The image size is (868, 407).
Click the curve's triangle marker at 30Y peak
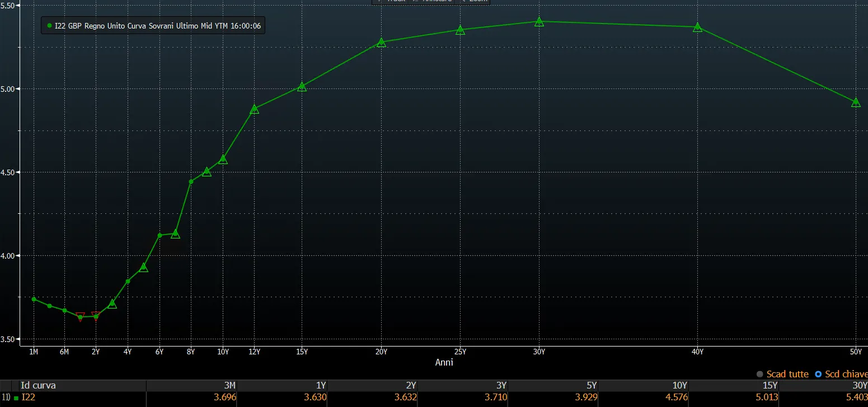pos(539,21)
